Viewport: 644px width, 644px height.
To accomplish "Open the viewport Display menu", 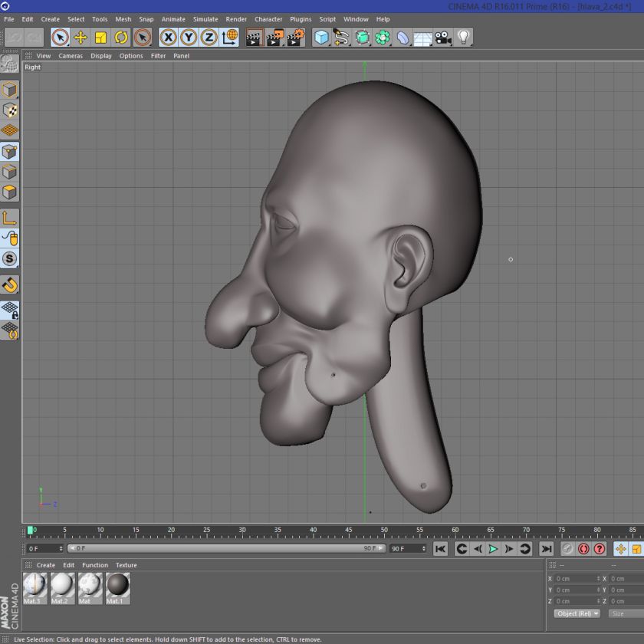I will [101, 56].
